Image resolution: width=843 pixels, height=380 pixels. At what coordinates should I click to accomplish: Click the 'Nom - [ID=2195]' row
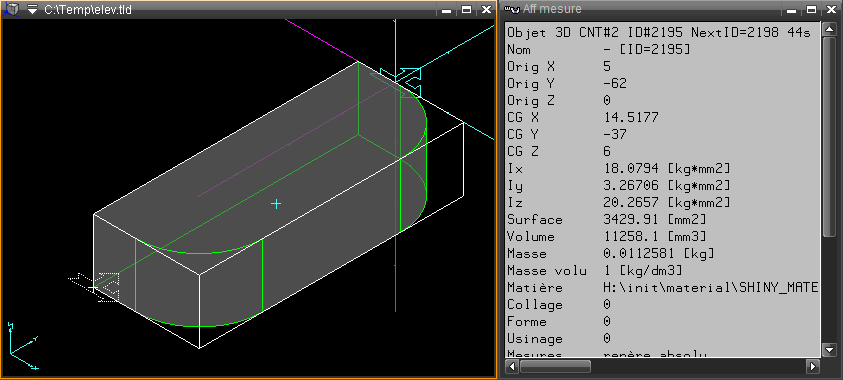(598, 49)
